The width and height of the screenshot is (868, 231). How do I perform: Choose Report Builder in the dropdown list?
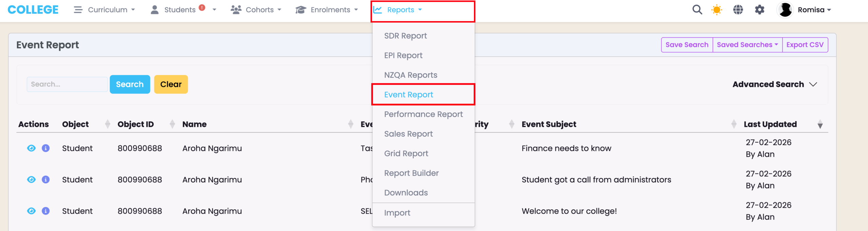[x=411, y=173]
